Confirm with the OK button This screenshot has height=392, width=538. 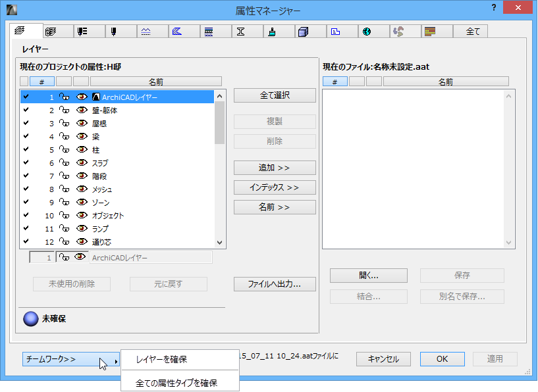(x=443, y=358)
